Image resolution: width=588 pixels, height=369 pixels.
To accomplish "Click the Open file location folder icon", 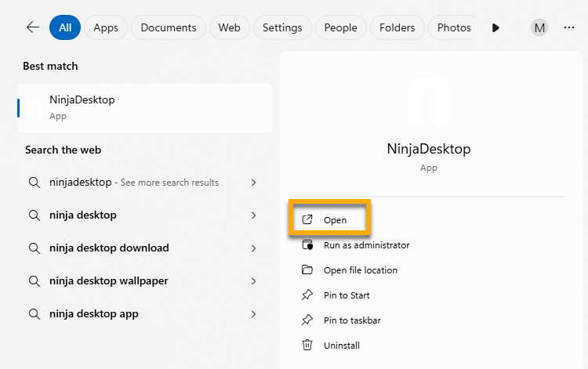I will point(307,270).
